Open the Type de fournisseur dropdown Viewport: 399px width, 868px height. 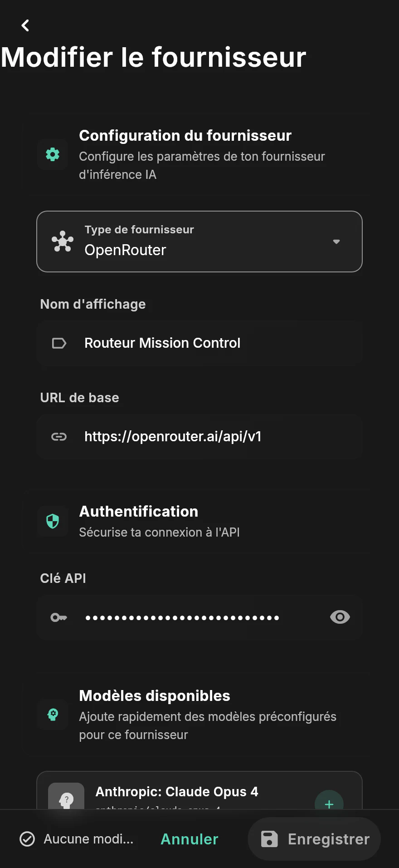[199, 242]
